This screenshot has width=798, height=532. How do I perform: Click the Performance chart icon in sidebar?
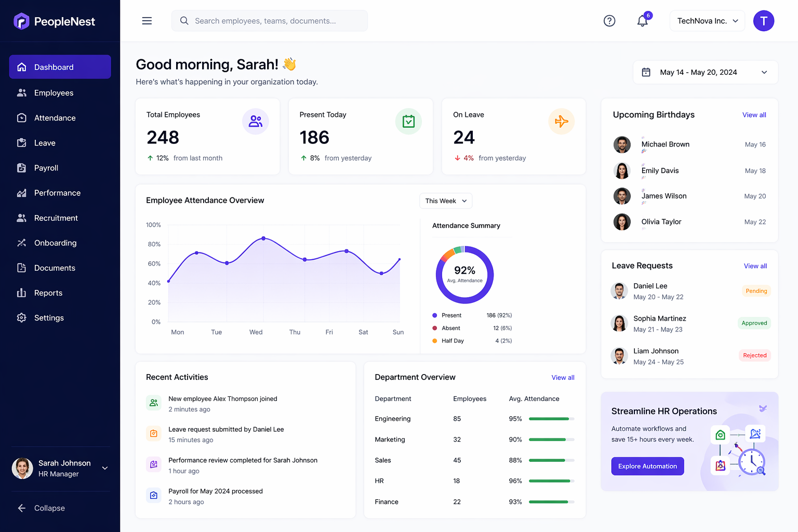click(x=22, y=193)
